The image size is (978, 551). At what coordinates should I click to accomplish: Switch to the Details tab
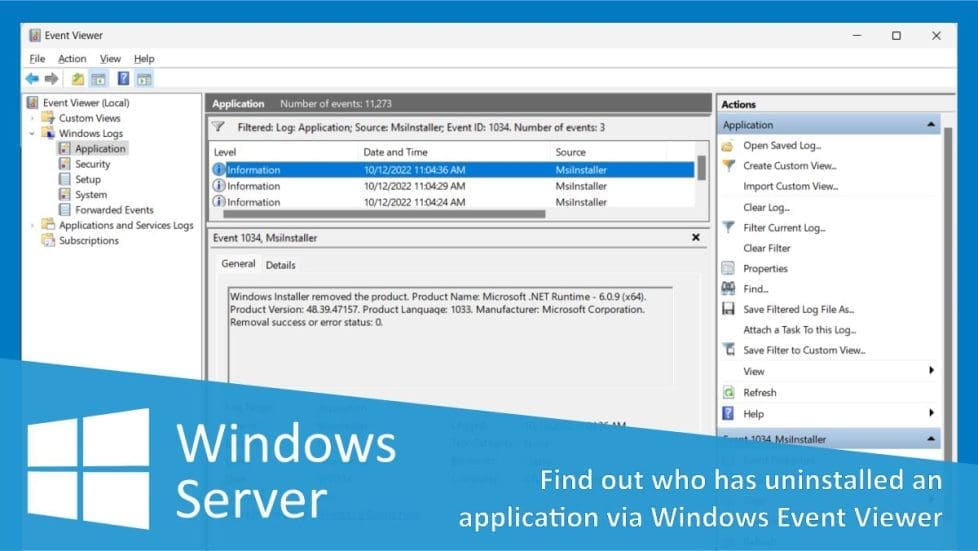pos(280,265)
